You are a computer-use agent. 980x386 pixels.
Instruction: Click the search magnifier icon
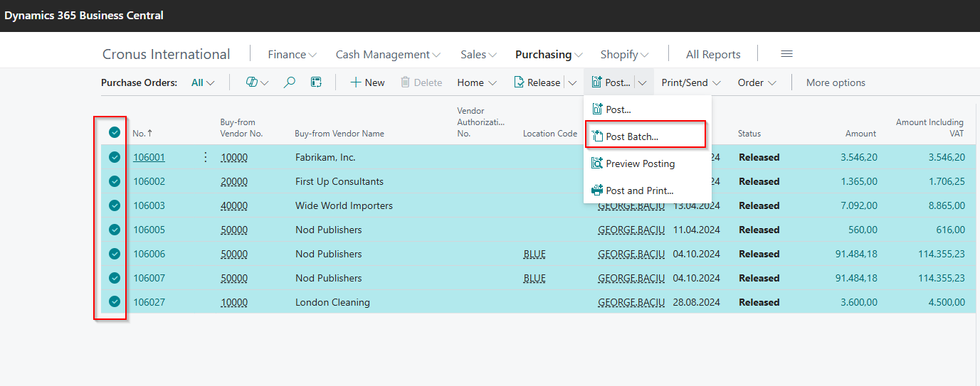point(289,82)
